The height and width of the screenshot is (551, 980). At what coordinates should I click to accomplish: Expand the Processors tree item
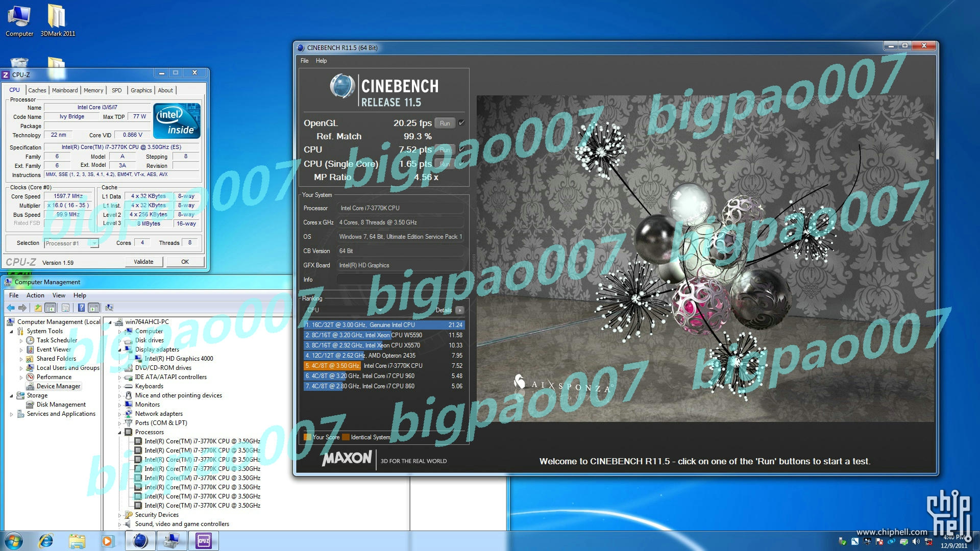pyautogui.click(x=121, y=431)
